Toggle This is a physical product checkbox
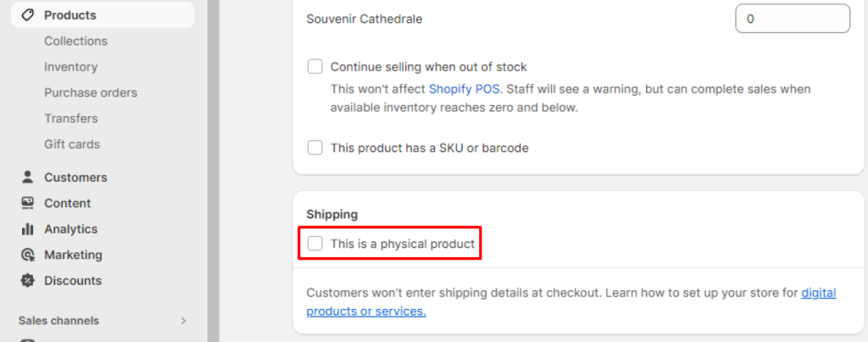 tap(315, 244)
